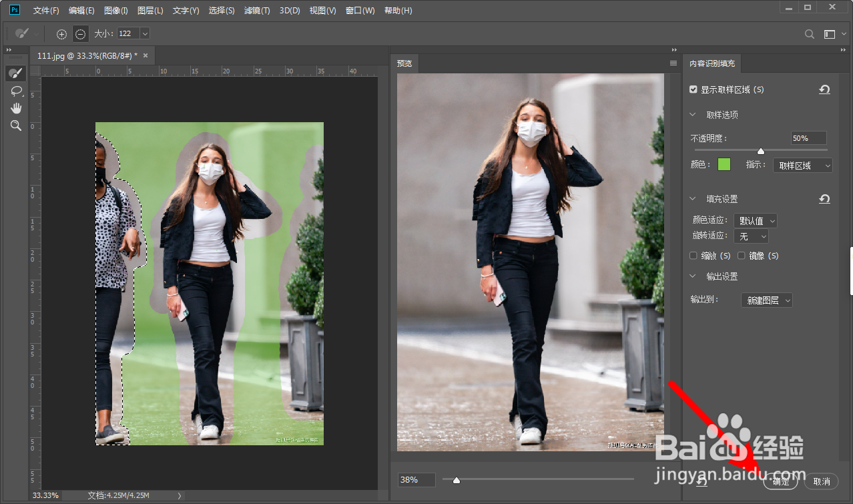This screenshot has height=504, width=853.
Task: Click the reset-all icon at panel bottom
Action: [x=701, y=481]
